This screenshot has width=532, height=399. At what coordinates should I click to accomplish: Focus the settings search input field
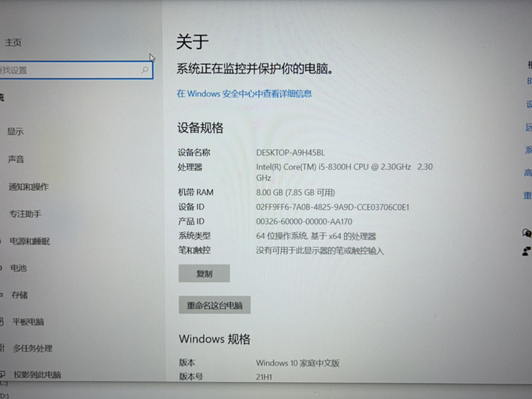pyautogui.click(x=76, y=70)
